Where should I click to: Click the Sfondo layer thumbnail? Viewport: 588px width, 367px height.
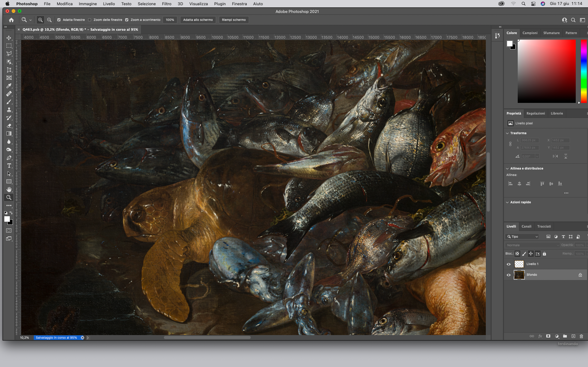pyautogui.click(x=519, y=275)
